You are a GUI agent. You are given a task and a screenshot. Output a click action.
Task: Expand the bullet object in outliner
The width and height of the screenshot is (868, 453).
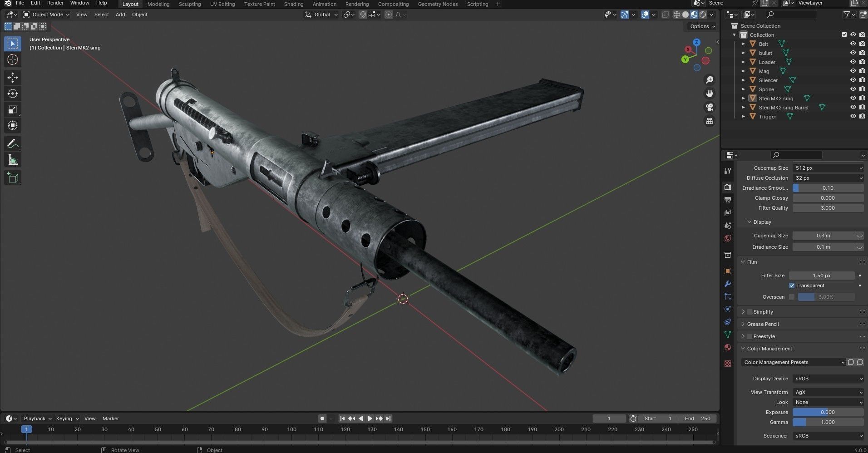point(744,53)
